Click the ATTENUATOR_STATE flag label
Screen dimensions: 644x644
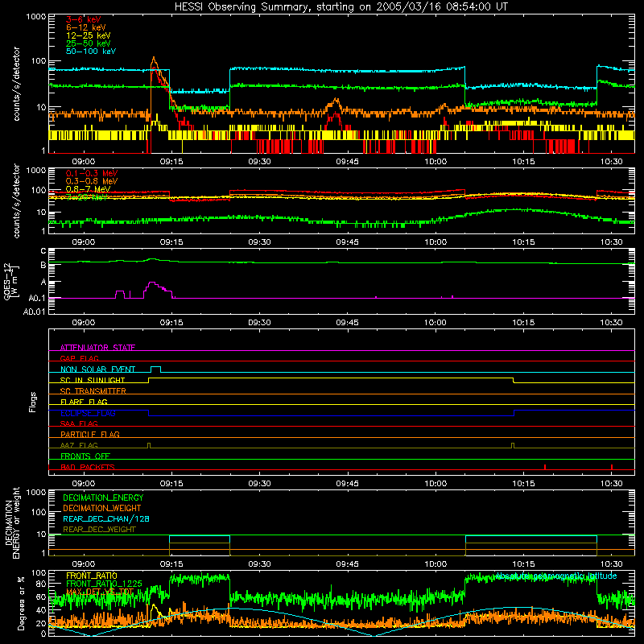coord(97,348)
